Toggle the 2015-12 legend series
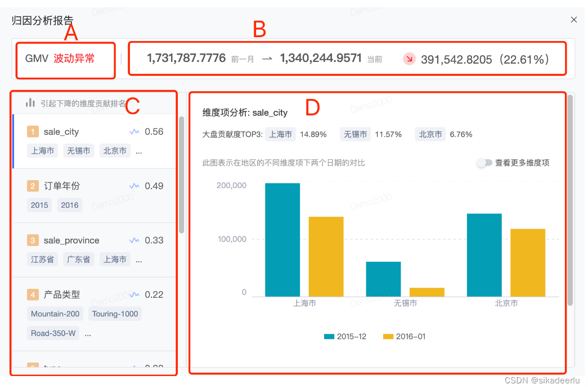Viewport: 588px width, 389px height. point(345,337)
